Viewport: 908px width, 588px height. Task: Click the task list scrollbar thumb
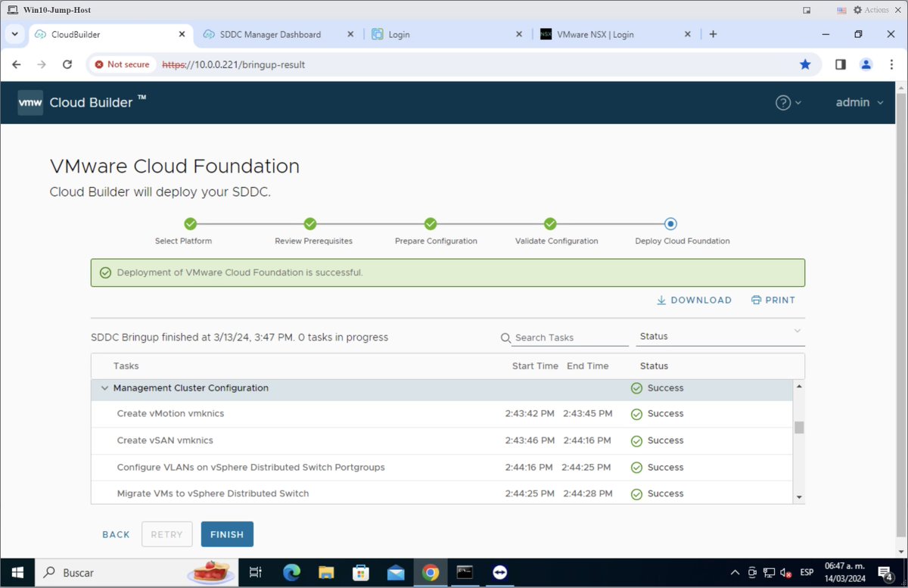pyautogui.click(x=799, y=428)
